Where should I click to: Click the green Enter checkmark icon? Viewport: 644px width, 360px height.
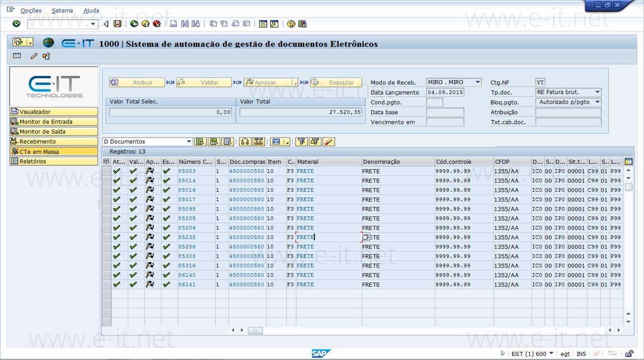pyautogui.click(x=17, y=24)
